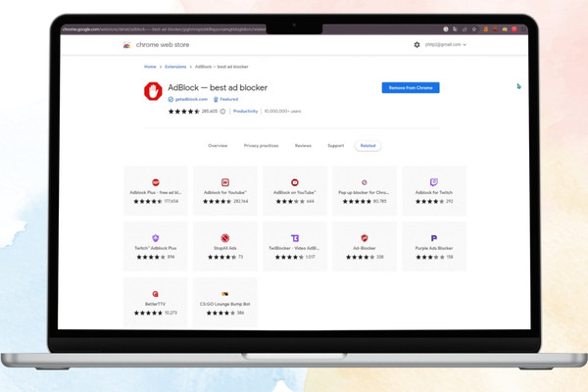Image resolution: width=588 pixels, height=392 pixels.
Task: Click the Featured badge ribbon icon
Action: [x=216, y=99]
